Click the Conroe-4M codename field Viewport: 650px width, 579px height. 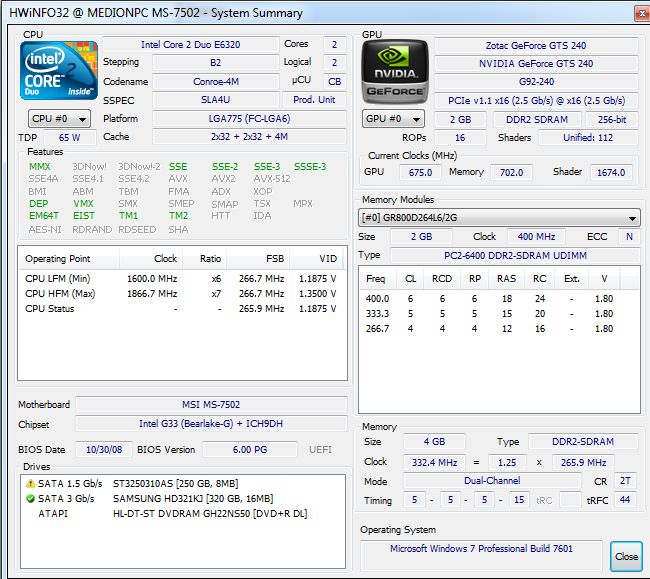tap(216, 81)
